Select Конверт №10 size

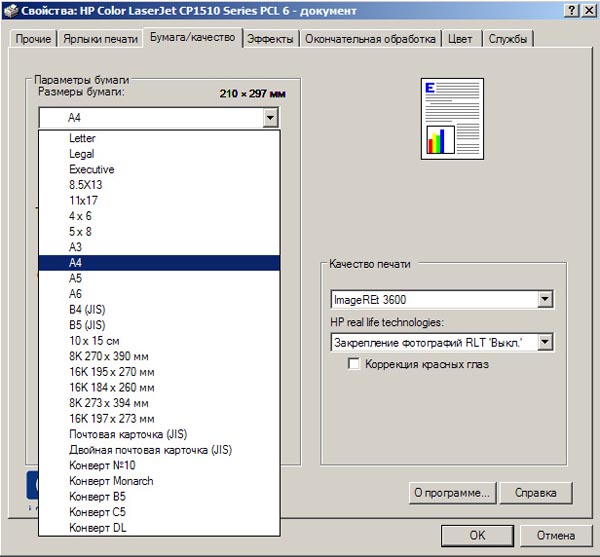159,465
